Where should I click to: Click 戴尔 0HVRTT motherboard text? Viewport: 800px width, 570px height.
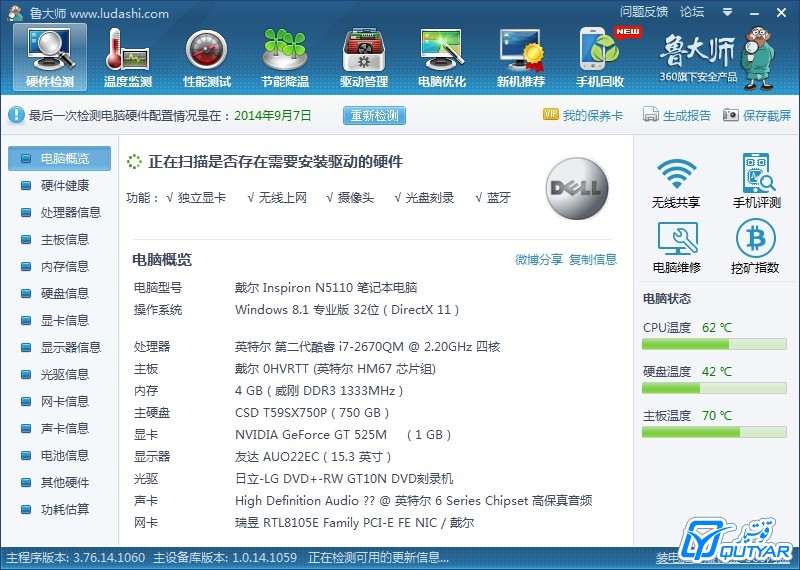coord(335,369)
